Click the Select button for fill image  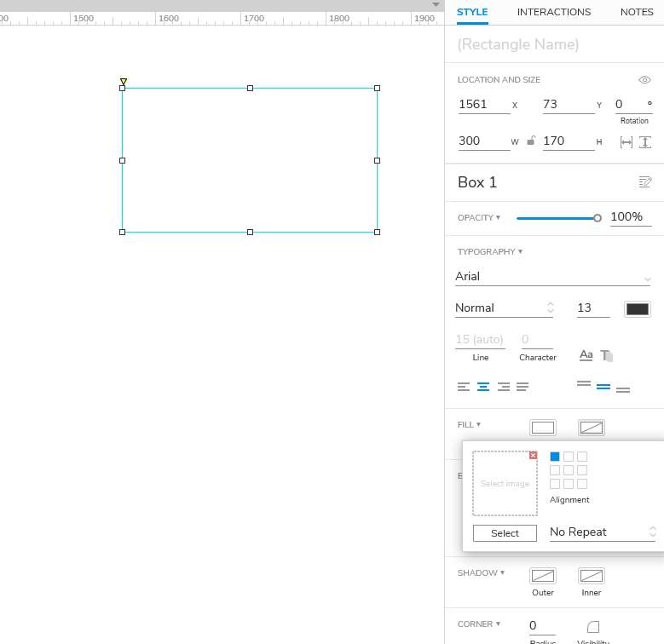(x=505, y=533)
